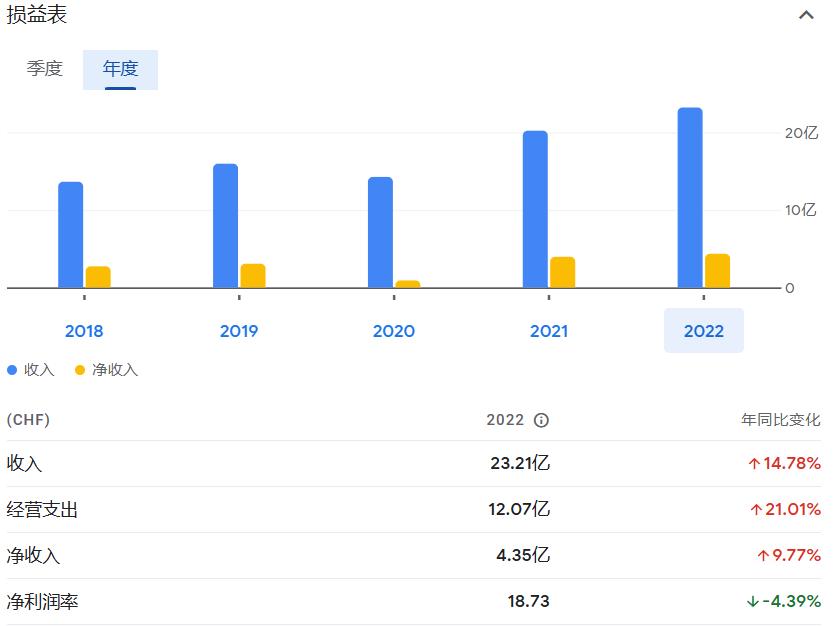This screenshot has height=626, width=834.
Task: Click the 2018 yellow net income bar
Action: pos(98,277)
